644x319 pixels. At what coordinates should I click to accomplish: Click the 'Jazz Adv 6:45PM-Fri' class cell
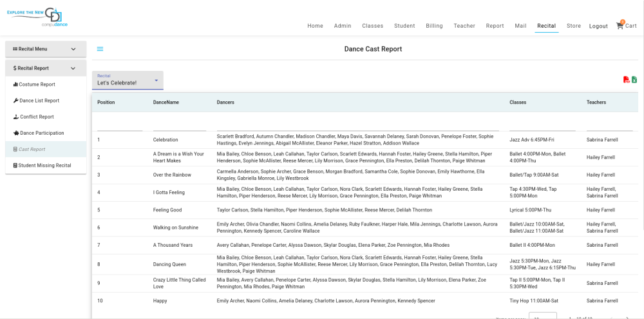[x=533, y=140]
